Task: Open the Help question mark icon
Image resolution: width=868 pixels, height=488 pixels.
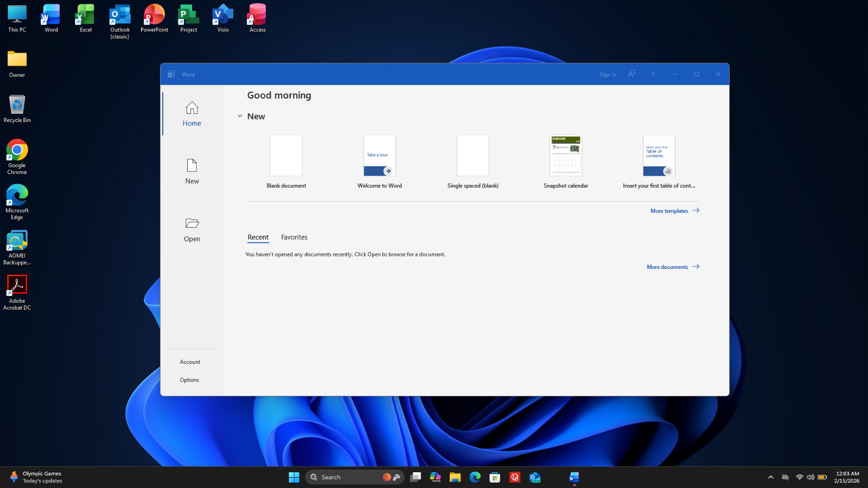Action: [653, 74]
